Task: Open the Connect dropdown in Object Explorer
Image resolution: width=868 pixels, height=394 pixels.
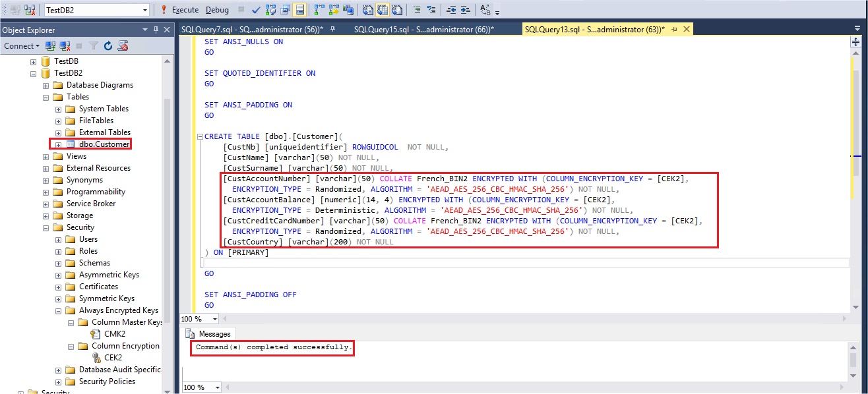Action: [22, 46]
